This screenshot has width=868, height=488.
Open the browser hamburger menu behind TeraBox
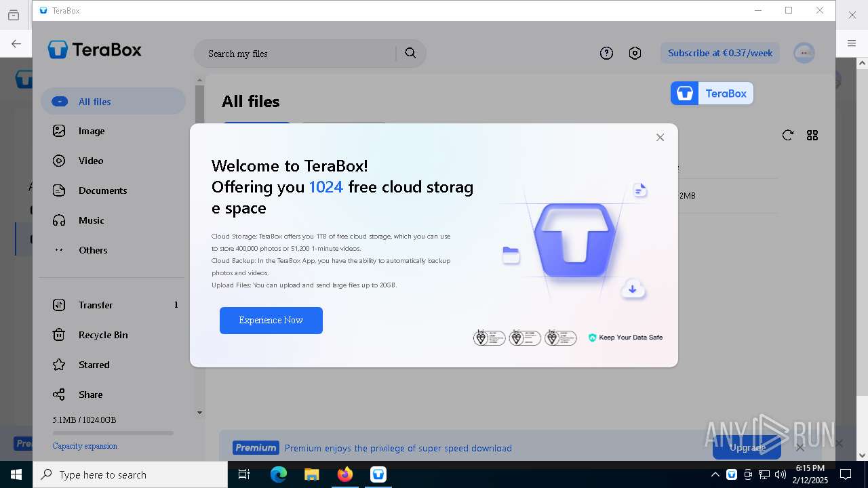(x=852, y=43)
